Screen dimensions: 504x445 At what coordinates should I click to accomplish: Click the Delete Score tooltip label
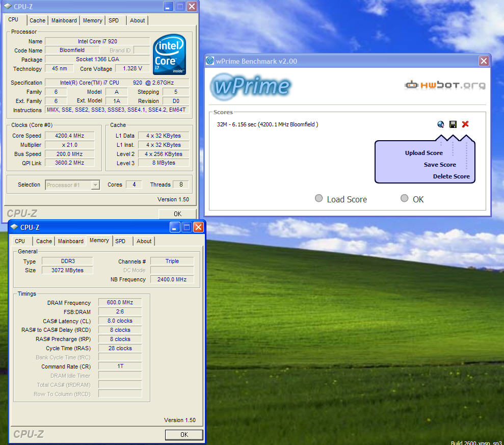(x=452, y=176)
